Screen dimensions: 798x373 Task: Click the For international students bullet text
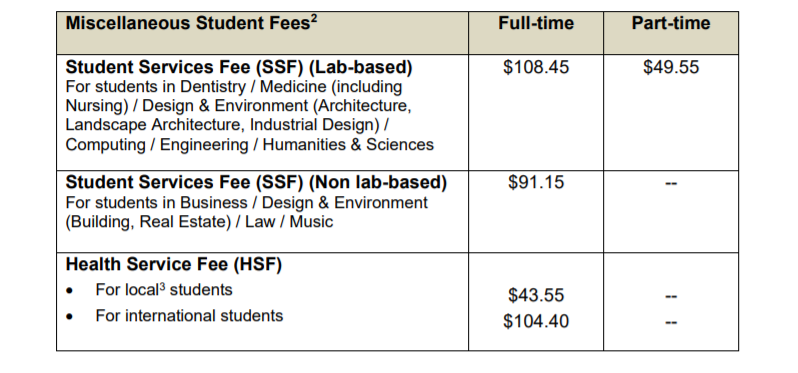189,315
